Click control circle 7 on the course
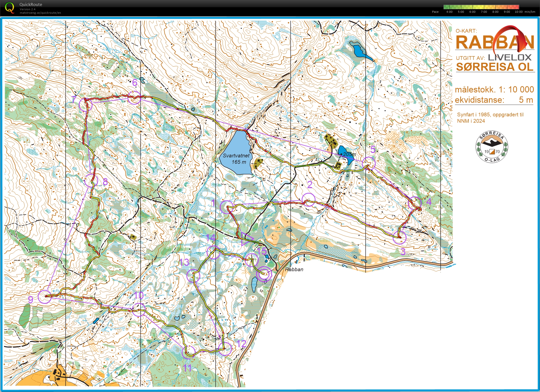Image resolution: width=540 pixels, height=392 pixels. (85, 104)
